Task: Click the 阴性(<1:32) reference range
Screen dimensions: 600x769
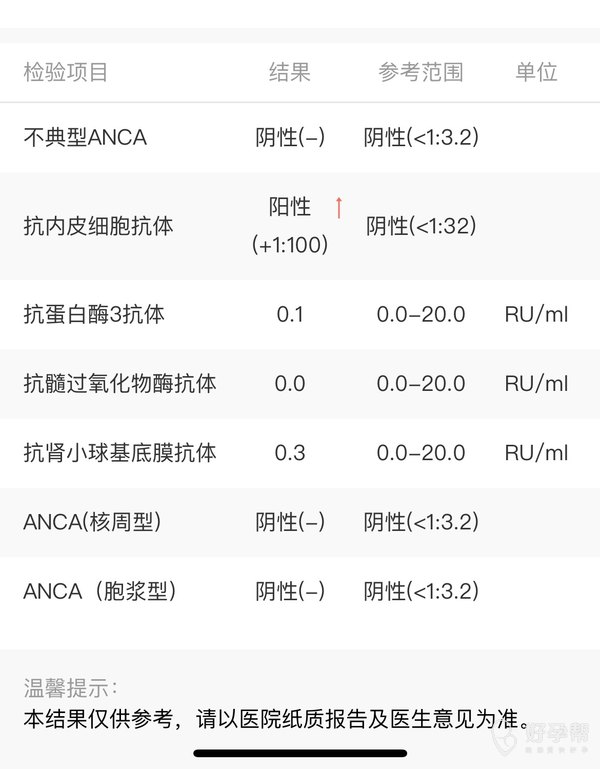Action: (421, 226)
